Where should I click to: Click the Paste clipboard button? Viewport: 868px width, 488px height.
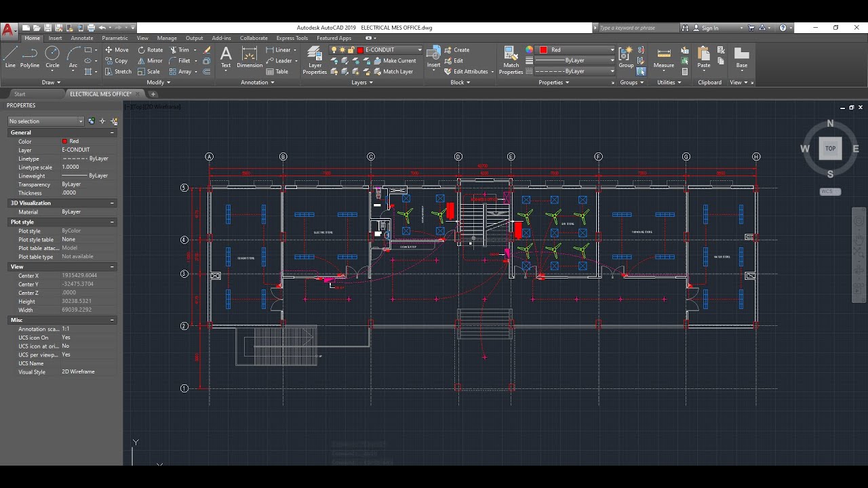(704, 58)
